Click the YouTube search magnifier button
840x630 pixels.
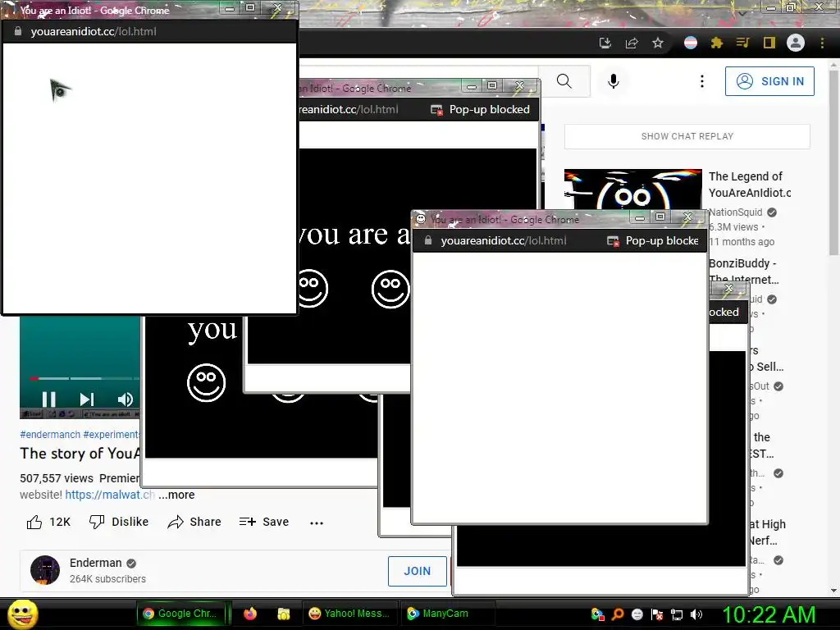tap(564, 81)
